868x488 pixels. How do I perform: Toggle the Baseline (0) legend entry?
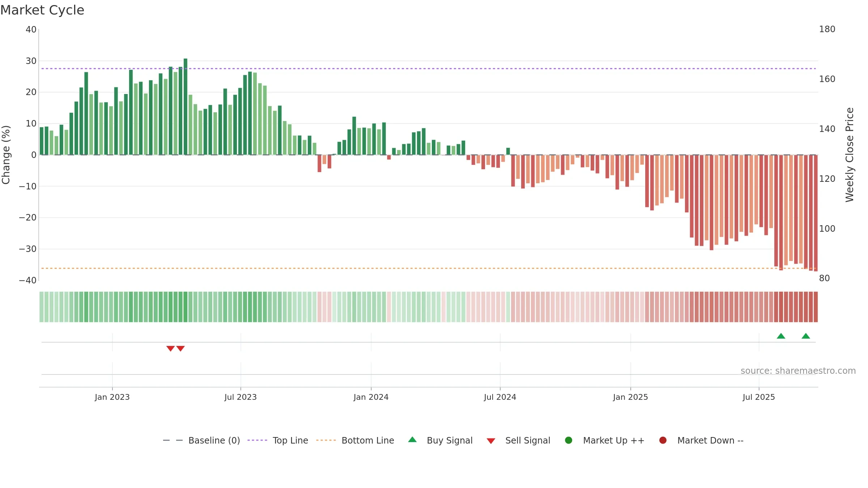click(201, 440)
